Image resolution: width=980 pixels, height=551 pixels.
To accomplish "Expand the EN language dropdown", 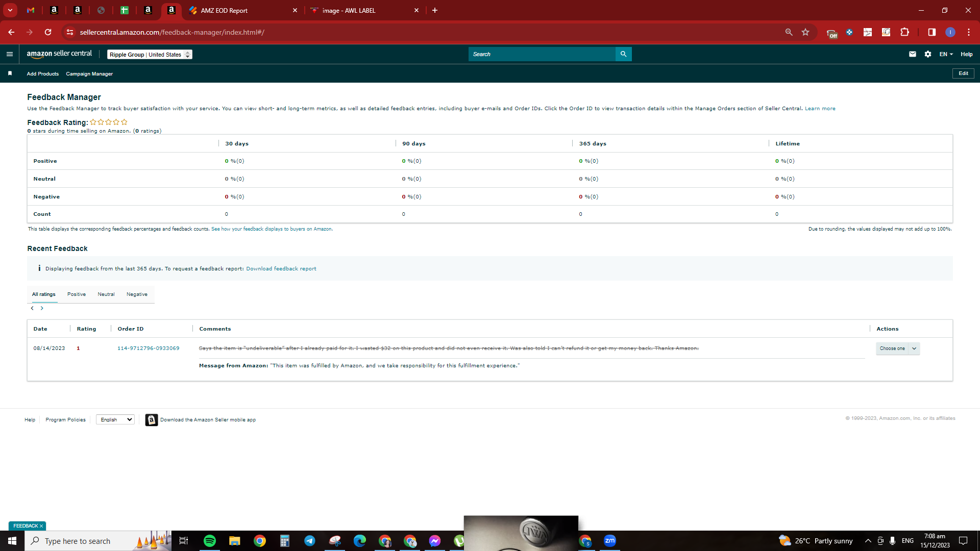I will [946, 54].
